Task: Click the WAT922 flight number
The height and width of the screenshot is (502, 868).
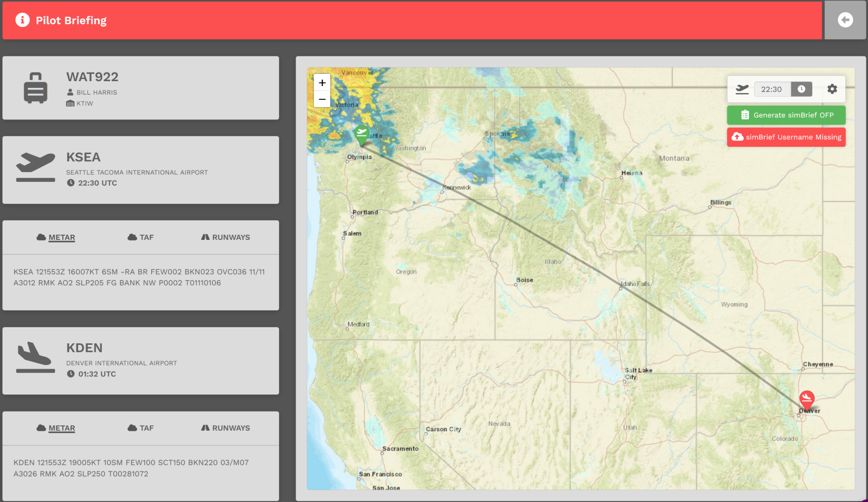Action: pyautogui.click(x=92, y=77)
